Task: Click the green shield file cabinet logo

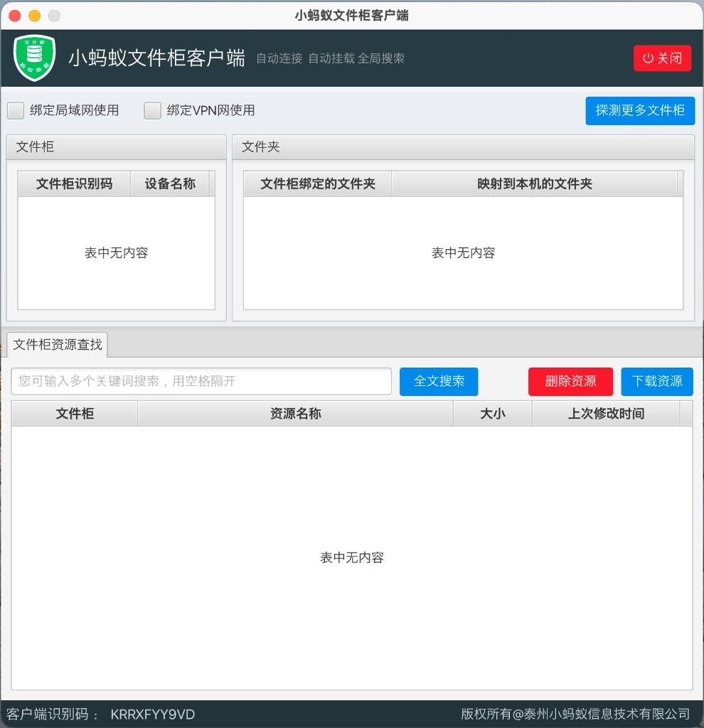Action: tap(34, 58)
